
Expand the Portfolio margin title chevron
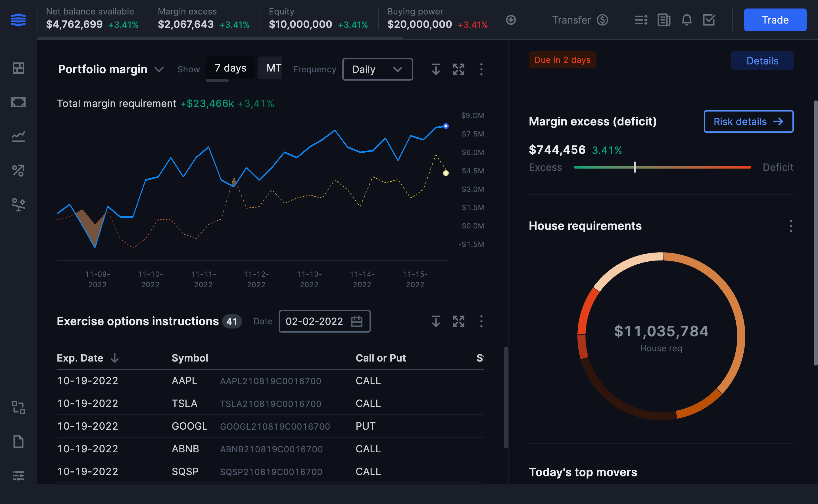click(159, 69)
